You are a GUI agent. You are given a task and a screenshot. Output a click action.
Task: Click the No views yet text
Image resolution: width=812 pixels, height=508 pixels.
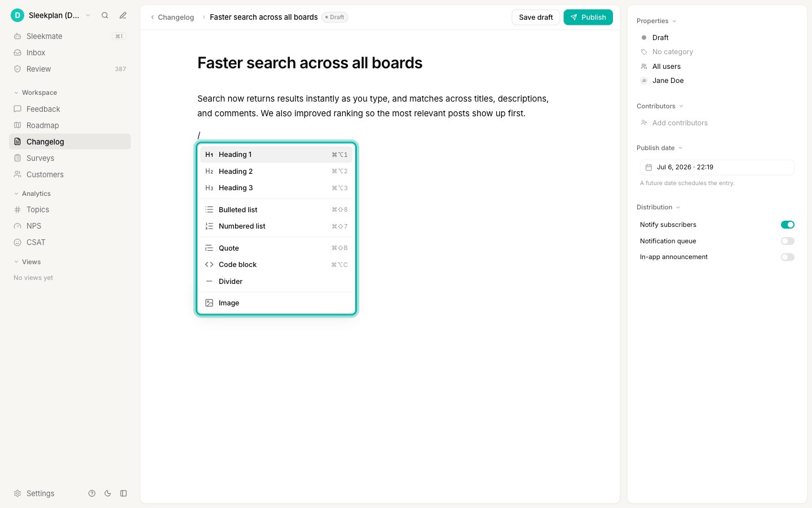(33, 278)
